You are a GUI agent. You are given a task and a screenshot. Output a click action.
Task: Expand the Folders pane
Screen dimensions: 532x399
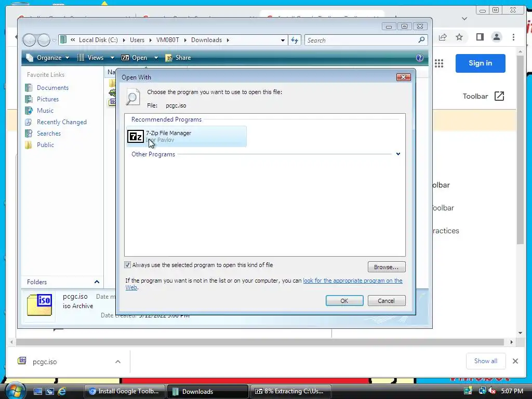[97, 282]
